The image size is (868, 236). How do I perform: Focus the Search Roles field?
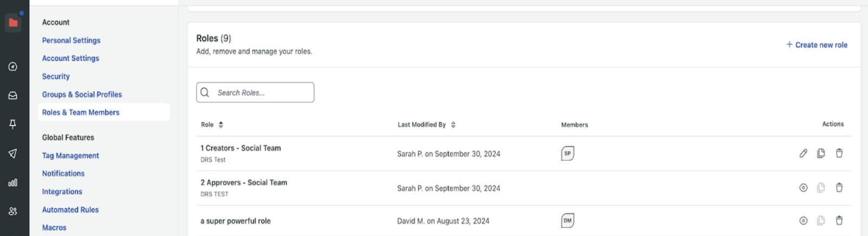(255, 93)
